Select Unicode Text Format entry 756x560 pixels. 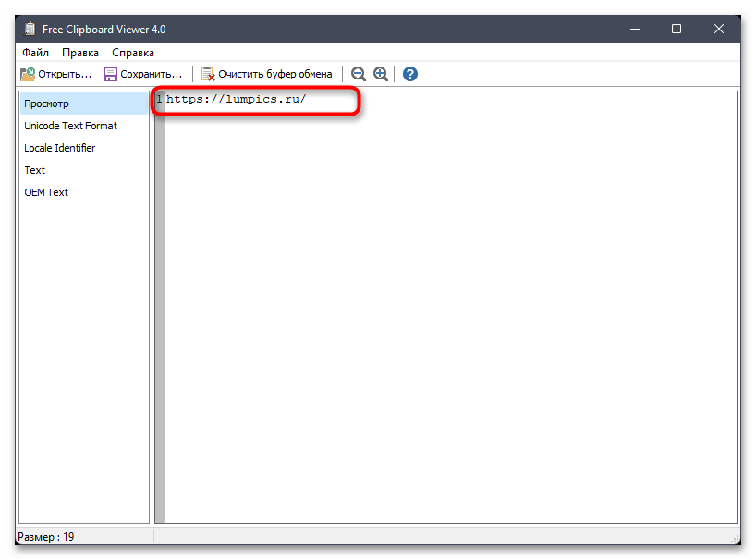[84, 126]
